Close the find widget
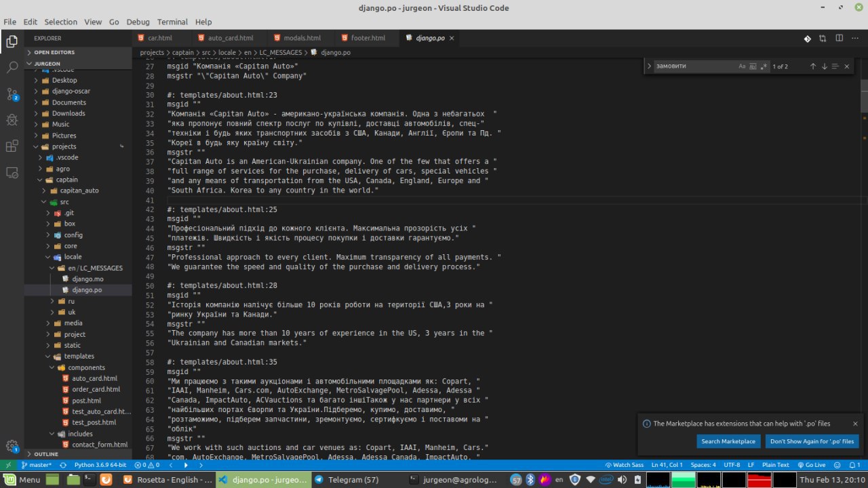This screenshot has height=488, width=868. (848, 66)
